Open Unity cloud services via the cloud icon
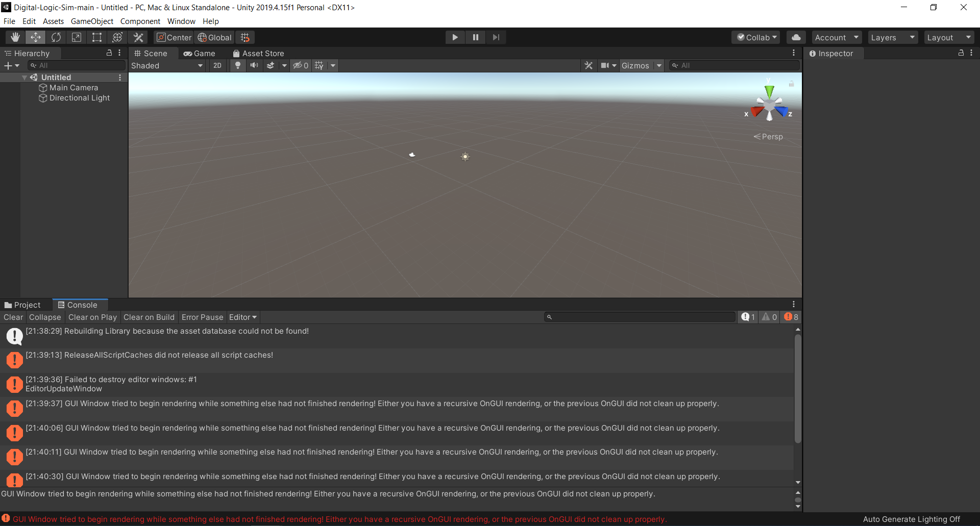 (x=796, y=37)
